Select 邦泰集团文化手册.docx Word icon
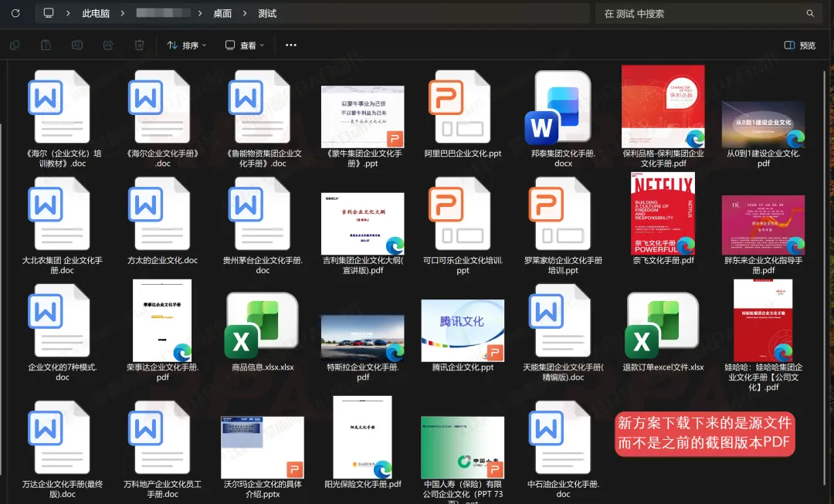The image size is (834, 504). (x=558, y=107)
